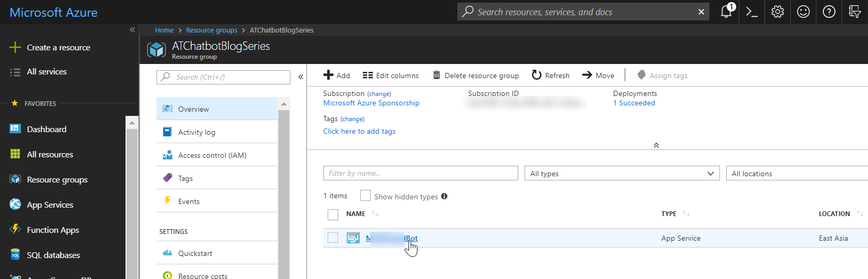The height and width of the screenshot is (279, 868).
Task: Open Events menu item
Action: tap(217, 201)
